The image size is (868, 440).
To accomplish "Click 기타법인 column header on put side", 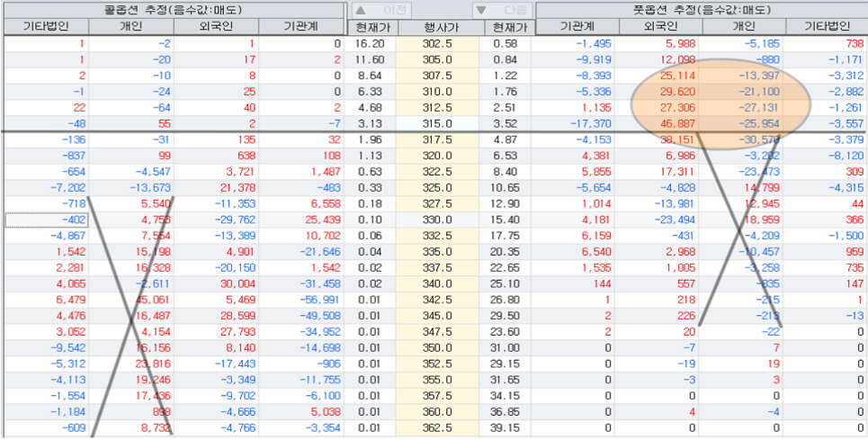I will pyautogui.click(x=826, y=27).
